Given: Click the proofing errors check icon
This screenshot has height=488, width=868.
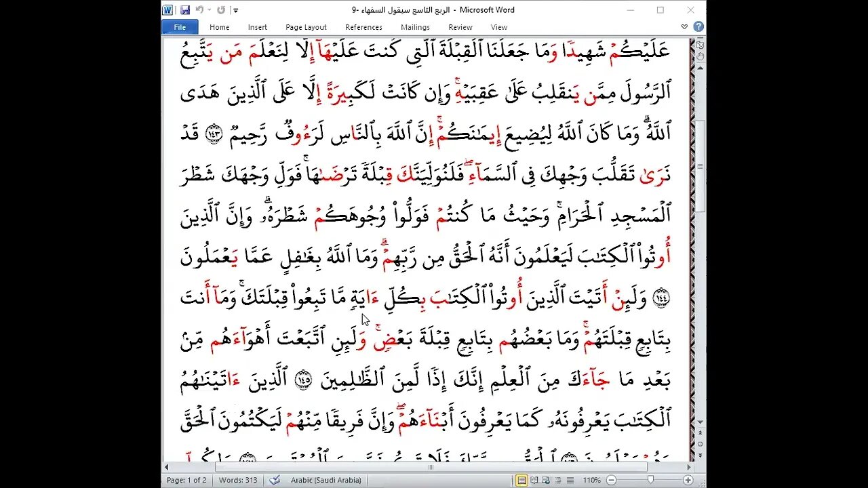Looking at the screenshot, I should [275, 480].
